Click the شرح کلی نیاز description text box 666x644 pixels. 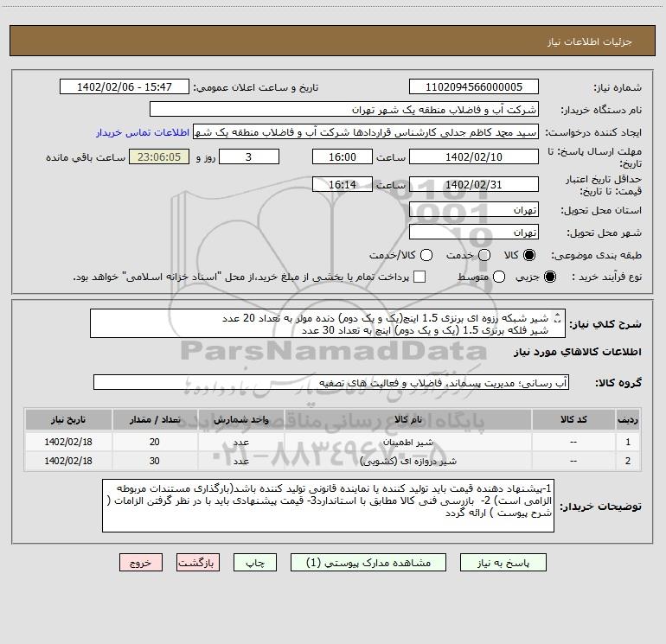tap(328, 324)
